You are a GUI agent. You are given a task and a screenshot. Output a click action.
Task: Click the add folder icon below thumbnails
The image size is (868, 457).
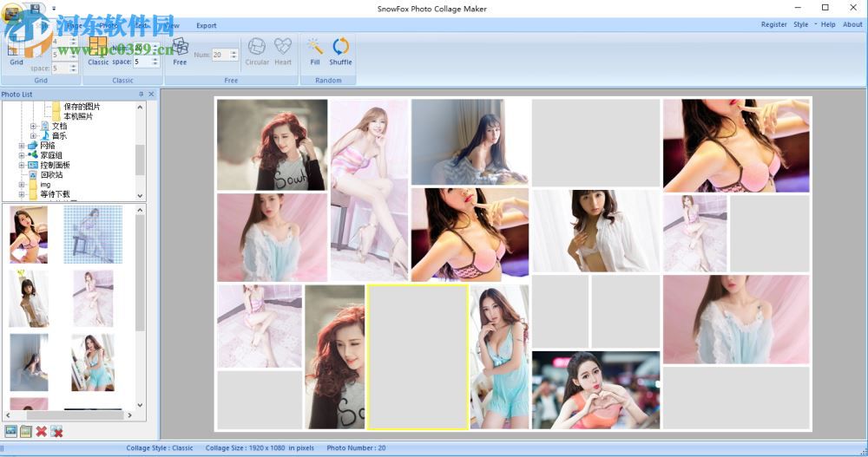click(x=25, y=431)
